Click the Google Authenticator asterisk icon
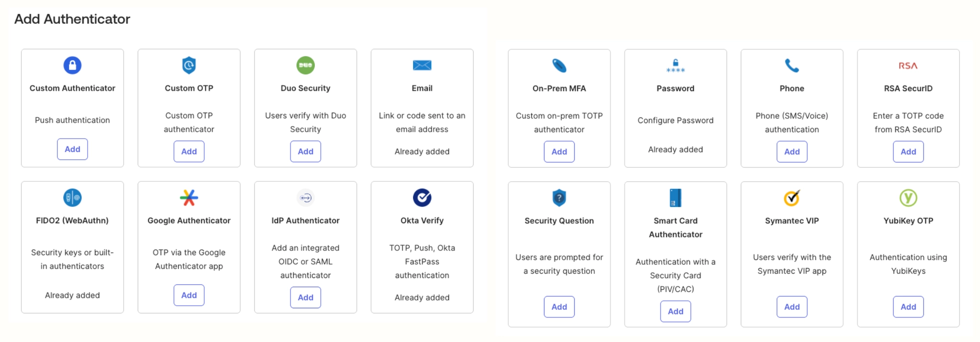 (x=189, y=198)
